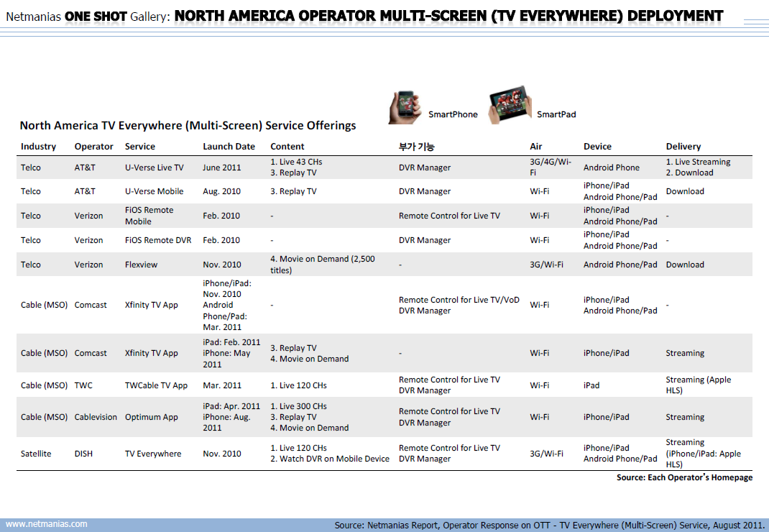Select the Delivery column header
The width and height of the screenshot is (769, 532).
[683, 146]
